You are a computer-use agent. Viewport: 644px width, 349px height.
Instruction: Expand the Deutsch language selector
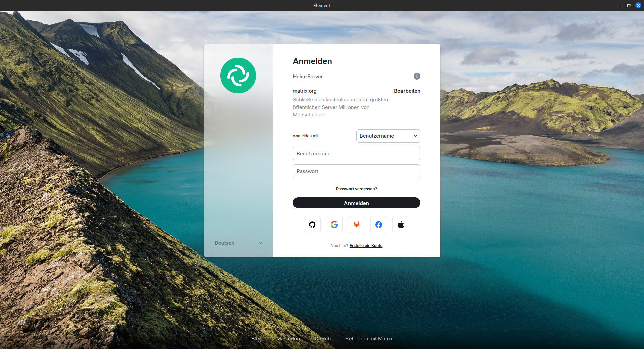tap(238, 243)
